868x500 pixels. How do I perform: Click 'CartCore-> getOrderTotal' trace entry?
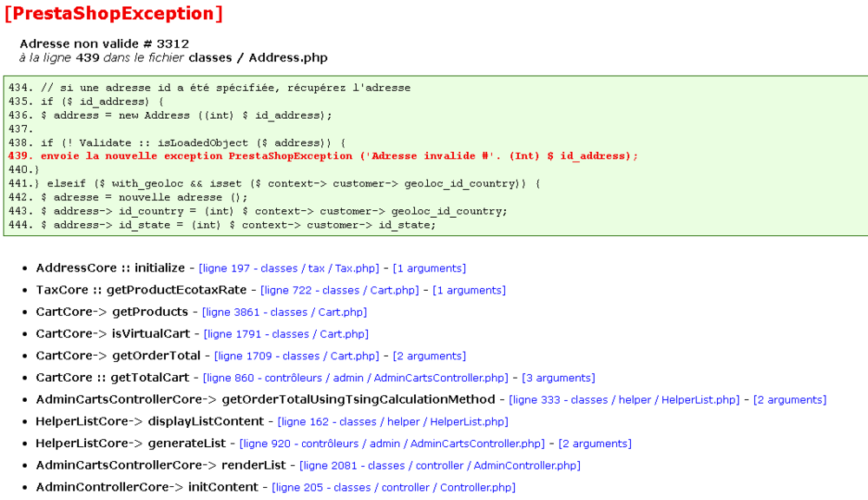(118, 356)
